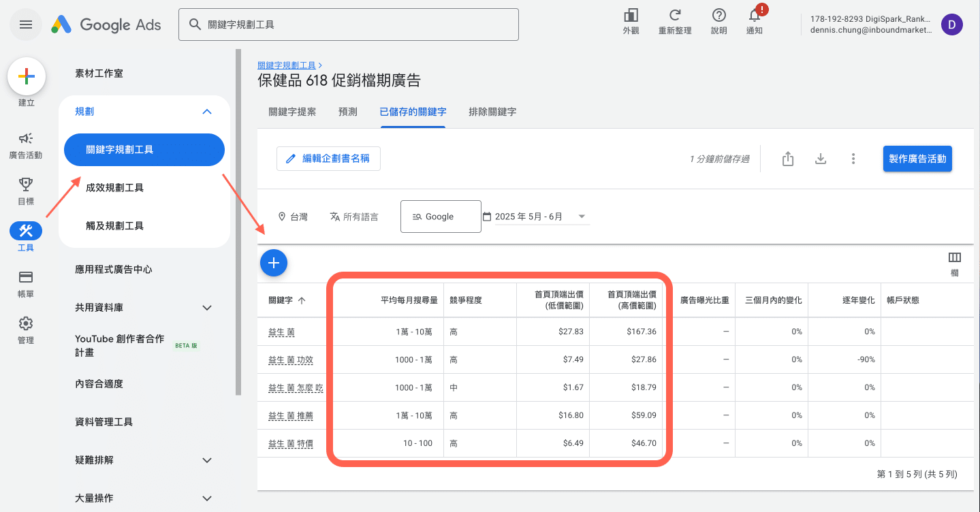This screenshot has height=512, width=980.
Task: Click the pencil 編輯企劃書名稱 button
Action: point(328,159)
